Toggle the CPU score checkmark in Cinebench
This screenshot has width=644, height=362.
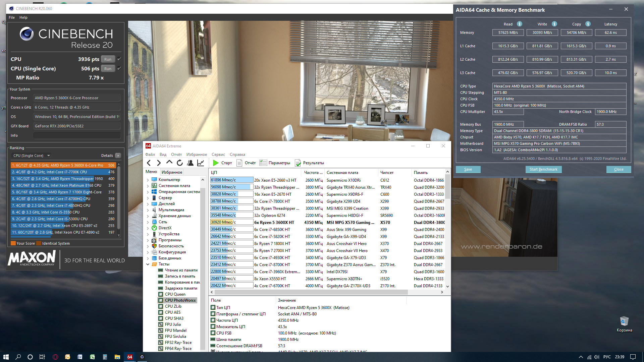pos(119,59)
